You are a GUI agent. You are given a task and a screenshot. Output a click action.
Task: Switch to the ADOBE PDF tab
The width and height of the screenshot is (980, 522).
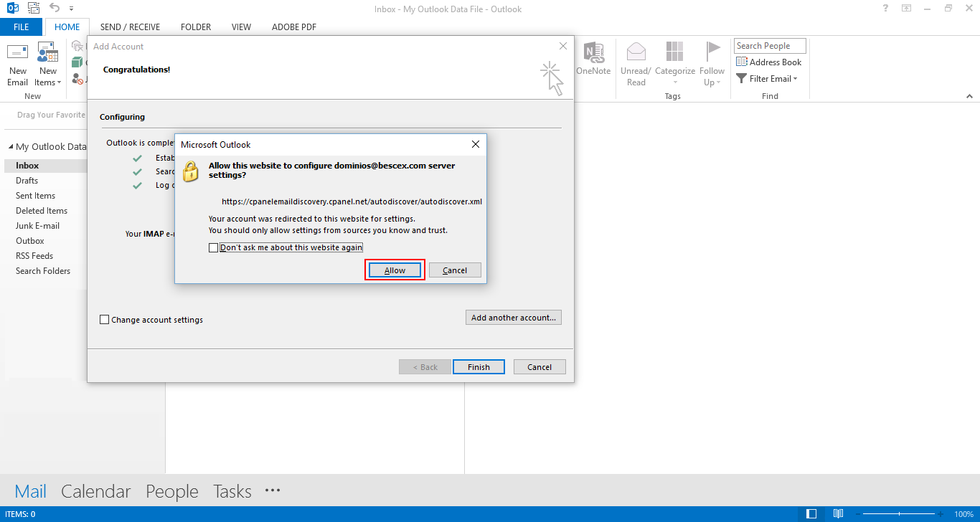click(x=294, y=27)
